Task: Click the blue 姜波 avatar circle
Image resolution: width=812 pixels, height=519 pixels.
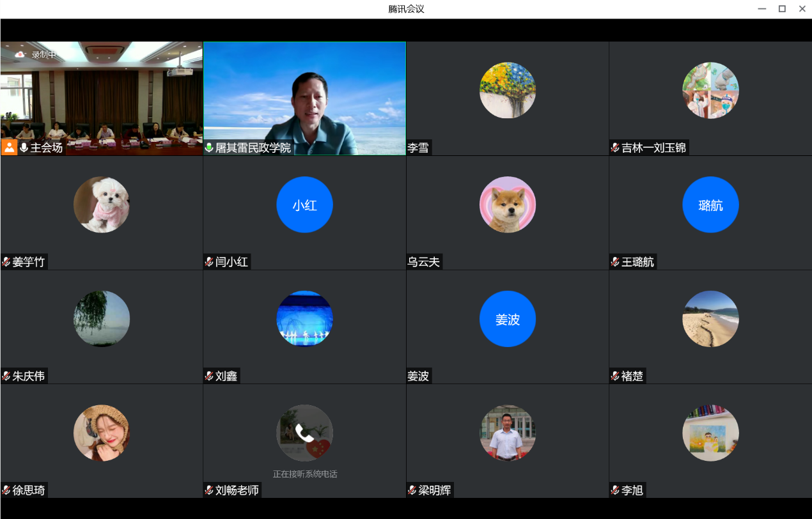Action: [x=508, y=319]
